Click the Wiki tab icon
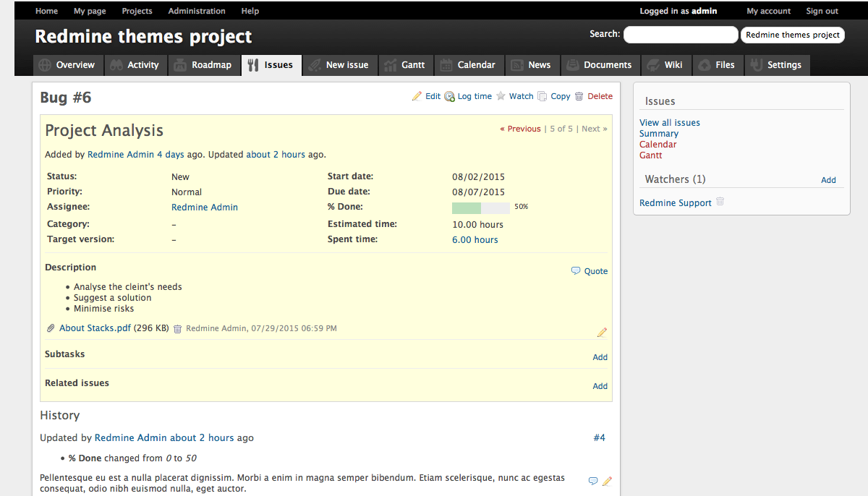The height and width of the screenshot is (496, 868). pos(653,65)
